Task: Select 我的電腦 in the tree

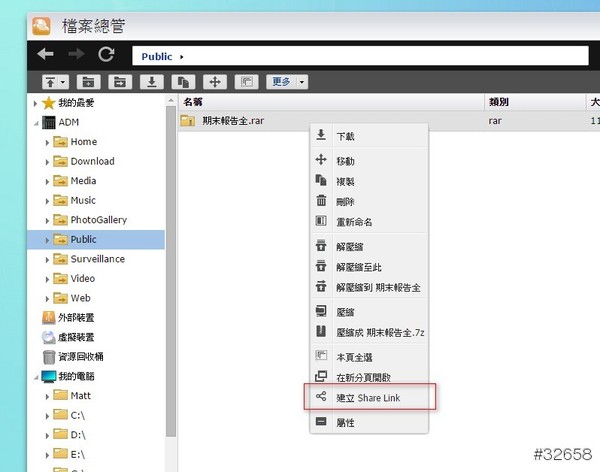Action: point(68,376)
